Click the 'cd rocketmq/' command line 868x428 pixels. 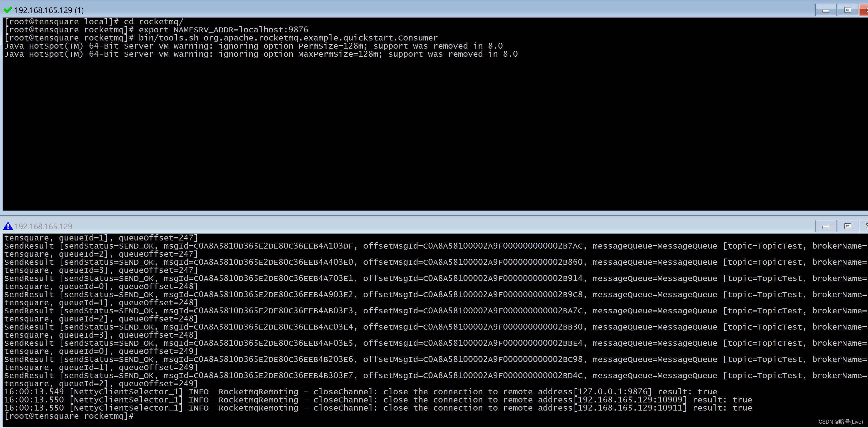[154, 21]
